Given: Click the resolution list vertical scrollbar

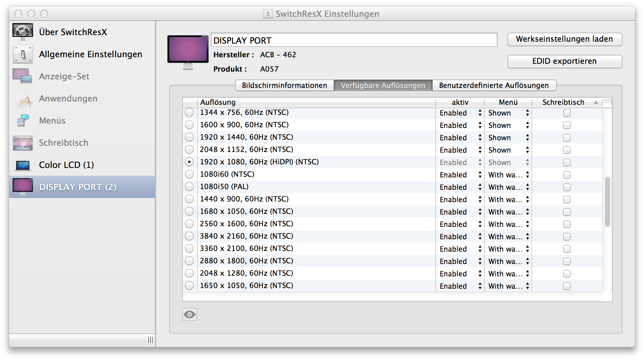Looking at the screenshot, I should [x=607, y=202].
